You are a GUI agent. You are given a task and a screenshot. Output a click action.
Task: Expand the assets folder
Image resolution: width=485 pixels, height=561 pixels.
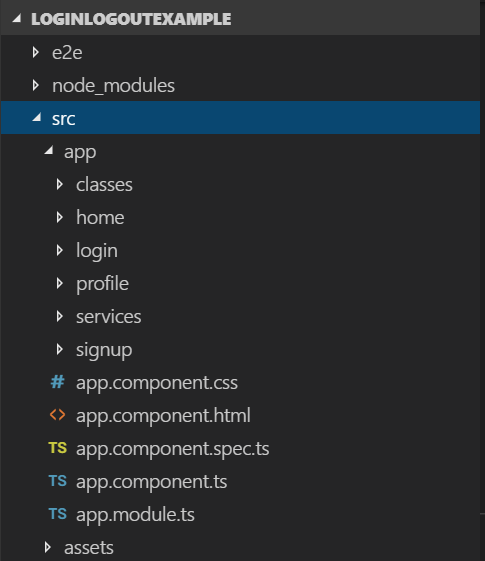click(89, 547)
